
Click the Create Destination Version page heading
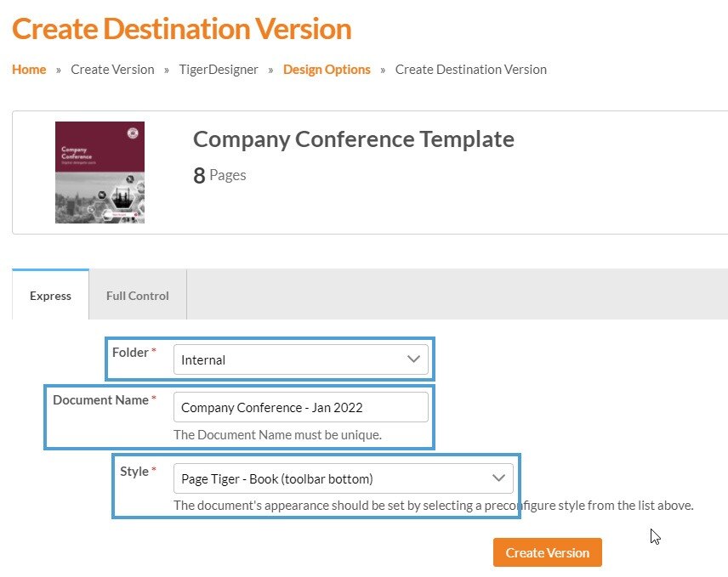coord(181,29)
